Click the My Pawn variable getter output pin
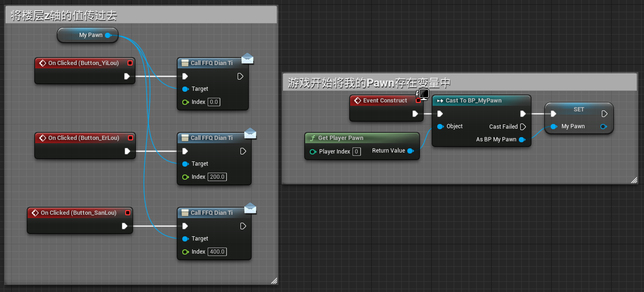The width and height of the screenshot is (644, 292). (x=108, y=35)
